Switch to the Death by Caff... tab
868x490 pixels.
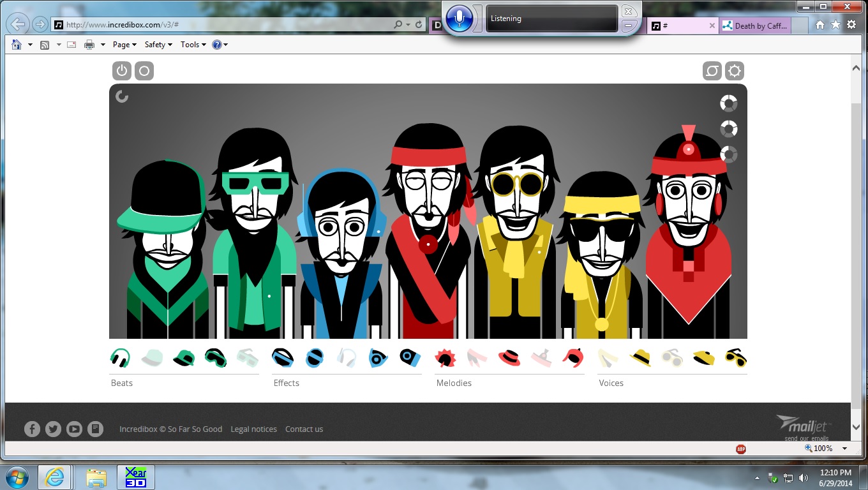click(756, 26)
